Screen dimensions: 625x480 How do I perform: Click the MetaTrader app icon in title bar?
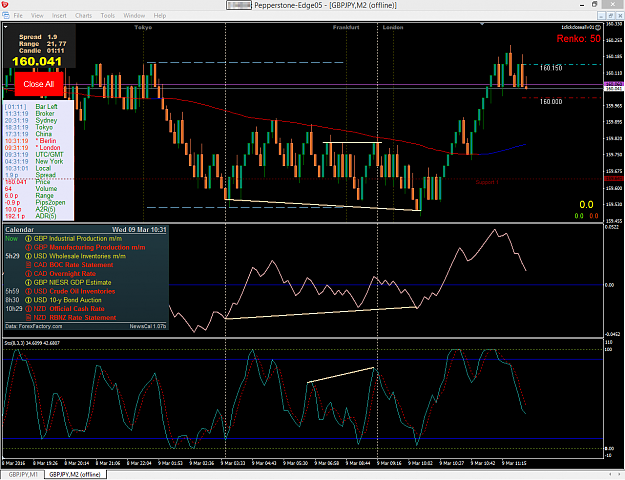[x=4, y=5]
